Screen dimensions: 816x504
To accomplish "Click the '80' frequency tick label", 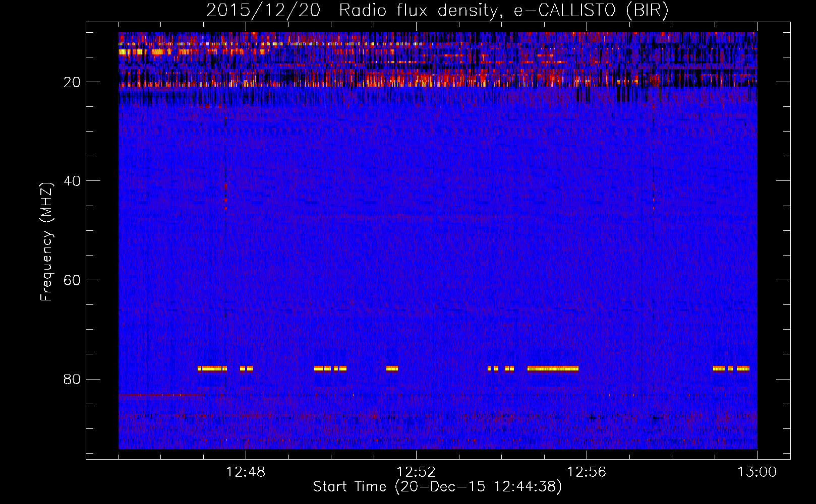I will click(x=73, y=379).
